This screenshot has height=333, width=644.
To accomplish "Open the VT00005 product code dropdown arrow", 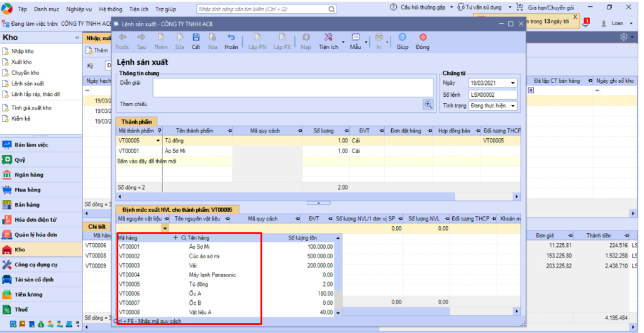I will click(158, 141).
